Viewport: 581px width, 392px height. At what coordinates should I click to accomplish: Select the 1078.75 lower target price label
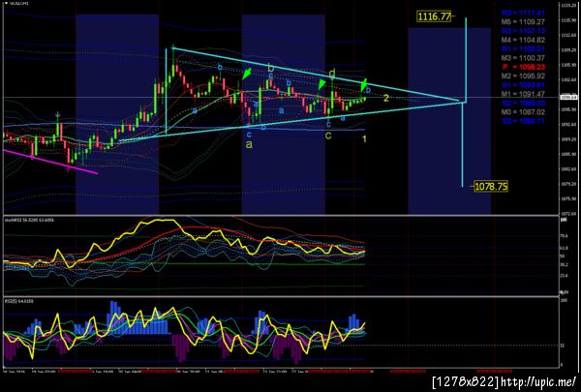click(491, 187)
